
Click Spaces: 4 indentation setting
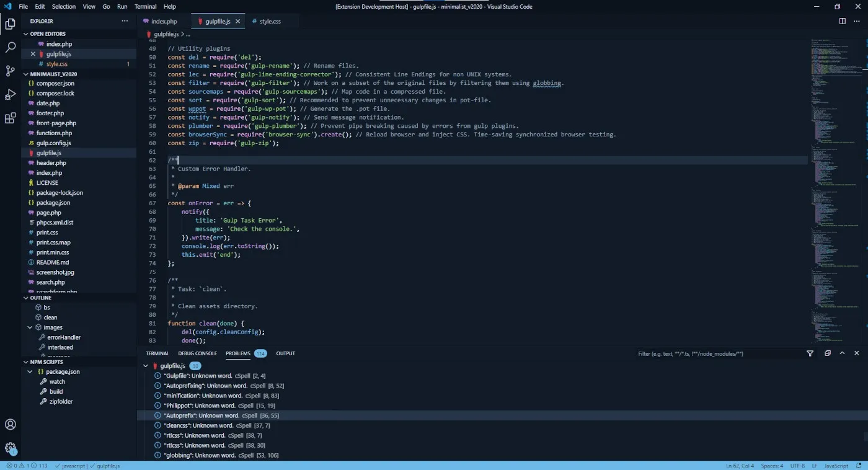772,466
